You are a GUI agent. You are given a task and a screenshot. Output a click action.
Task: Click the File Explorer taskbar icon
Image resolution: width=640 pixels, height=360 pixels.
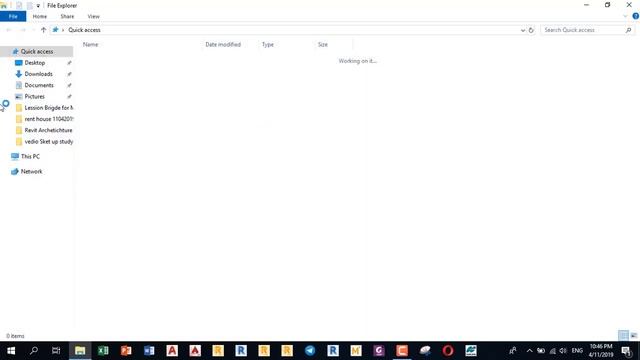tap(80, 351)
